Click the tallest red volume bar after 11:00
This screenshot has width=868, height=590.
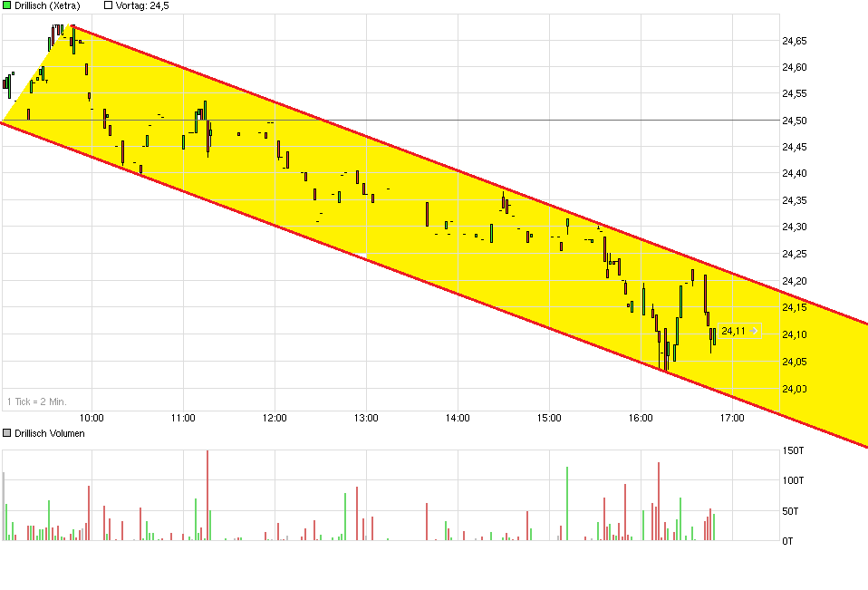point(207,496)
